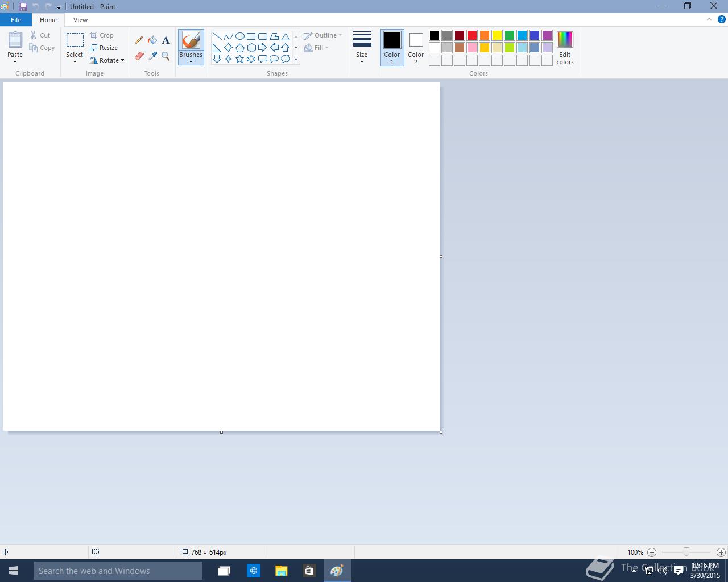Click the Resize button
The height and width of the screenshot is (582, 728).
pos(104,48)
